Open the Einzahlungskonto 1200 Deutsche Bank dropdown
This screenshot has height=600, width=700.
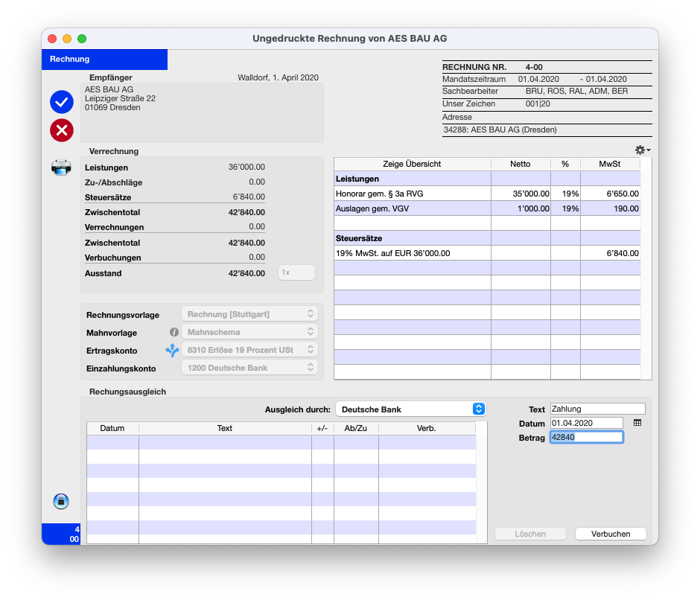249,368
